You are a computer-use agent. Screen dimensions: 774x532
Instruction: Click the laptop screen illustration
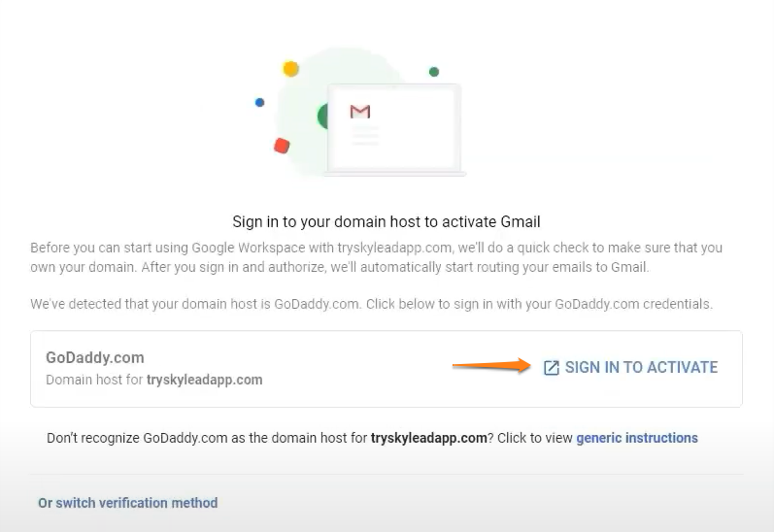[x=392, y=127]
